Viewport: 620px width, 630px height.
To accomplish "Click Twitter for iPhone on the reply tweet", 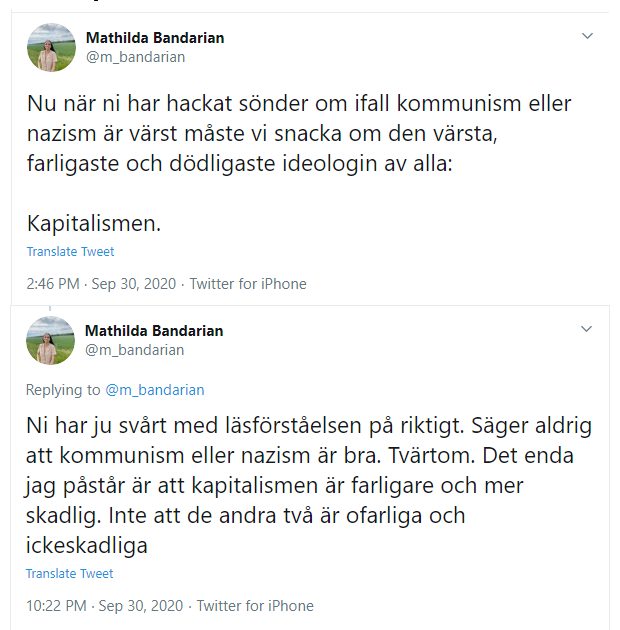I will 255,606.
